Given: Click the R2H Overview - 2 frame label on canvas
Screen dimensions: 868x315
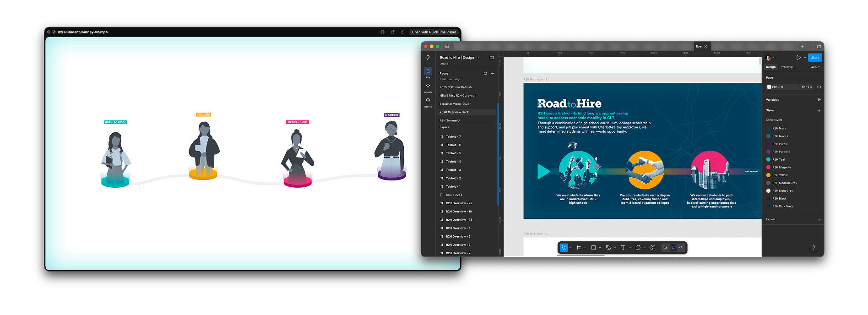Looking at the screenshot, I should pyautogui.click(x=535, y=80).
